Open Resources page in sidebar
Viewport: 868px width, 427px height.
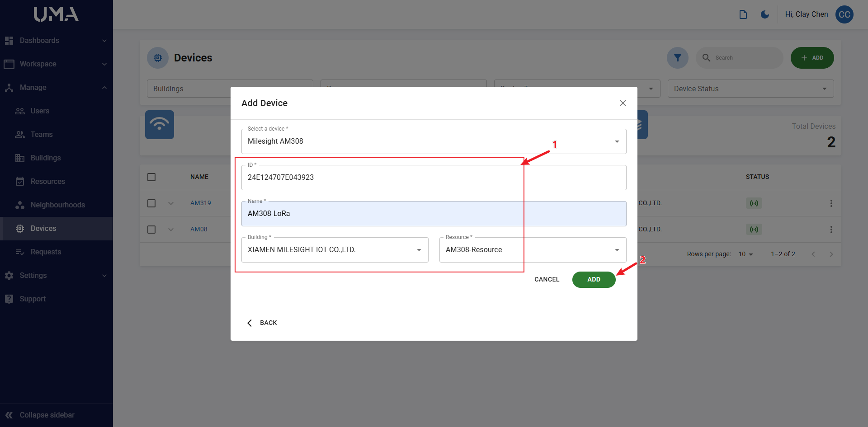coord(56,182)
